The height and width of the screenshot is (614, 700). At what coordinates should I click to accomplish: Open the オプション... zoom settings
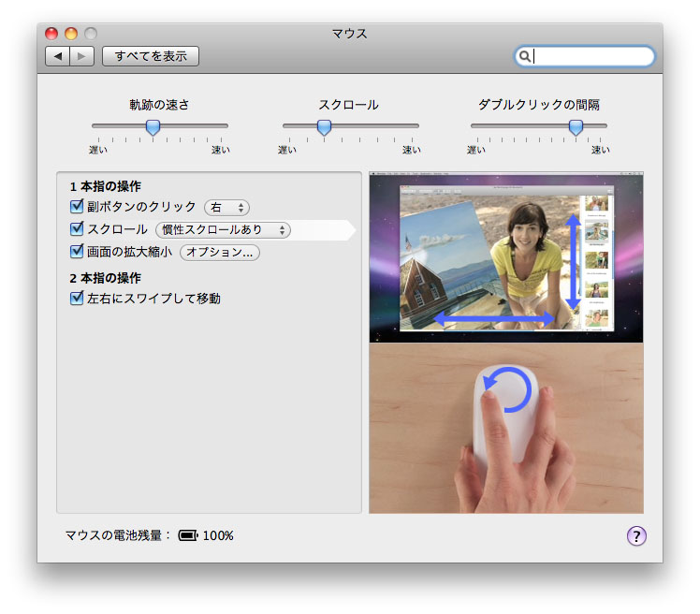(220, 252)
